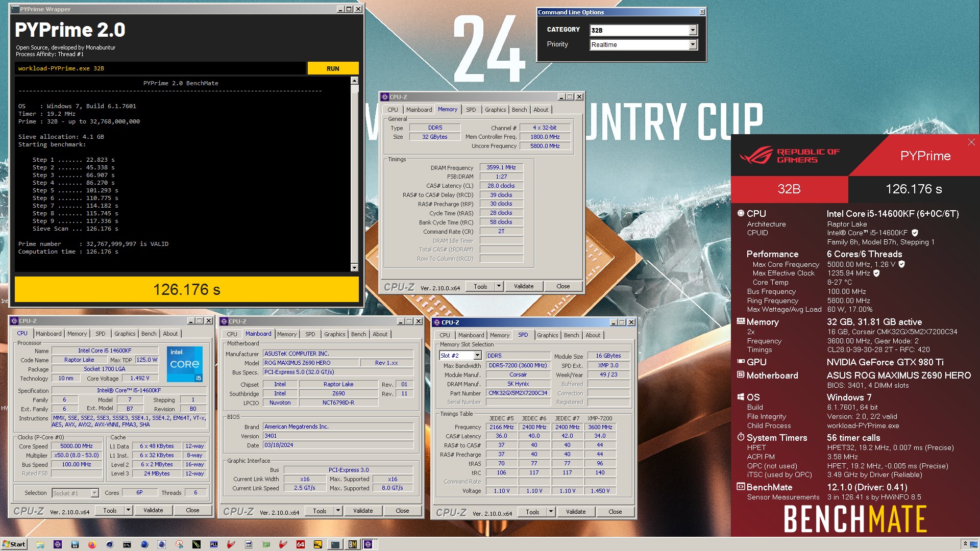
Task: Click Validate in CPU-Z Memory window
Action: (524, 286)
